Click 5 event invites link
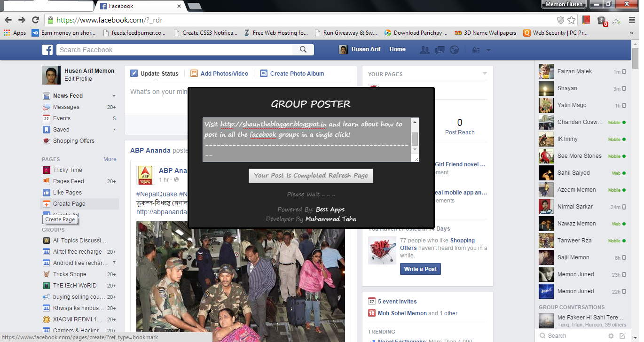644x342 pixels. (x=397, y=302)
